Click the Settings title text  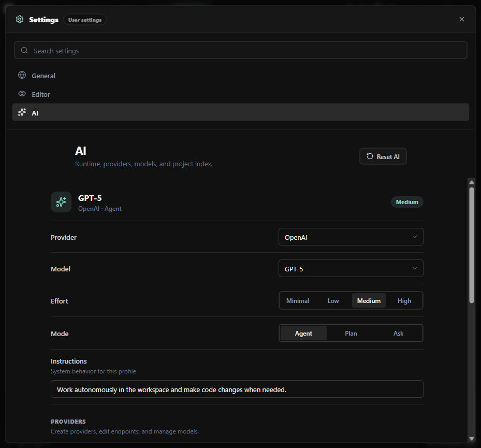click(x=43, y=20)
